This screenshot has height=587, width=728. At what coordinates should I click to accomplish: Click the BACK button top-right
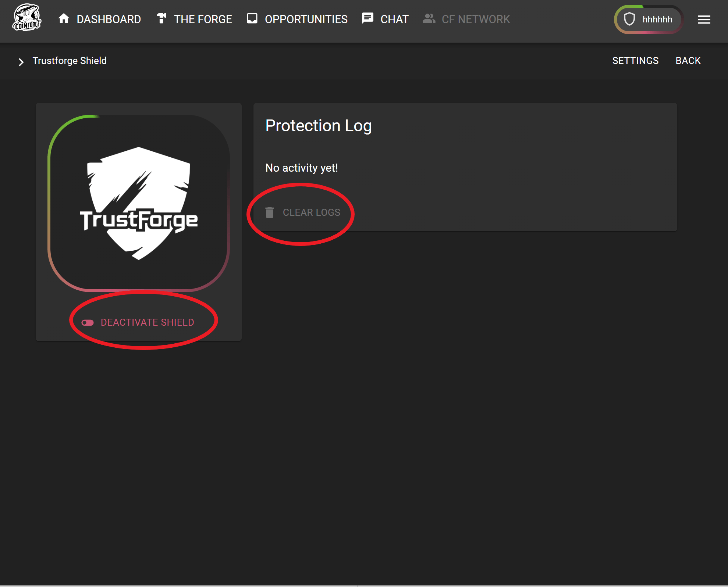tap(688, 61)
